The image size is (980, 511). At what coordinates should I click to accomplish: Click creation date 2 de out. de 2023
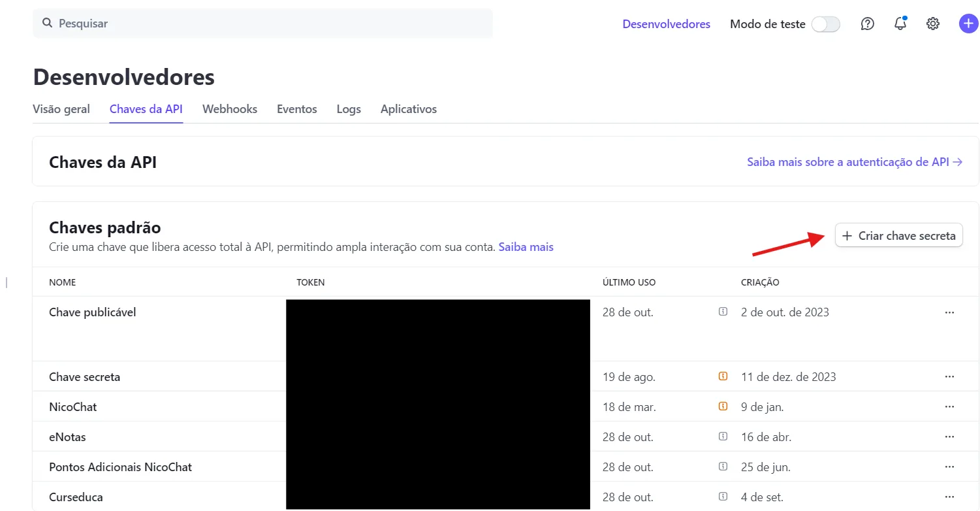pyautogui.click(x=785, y=312)
